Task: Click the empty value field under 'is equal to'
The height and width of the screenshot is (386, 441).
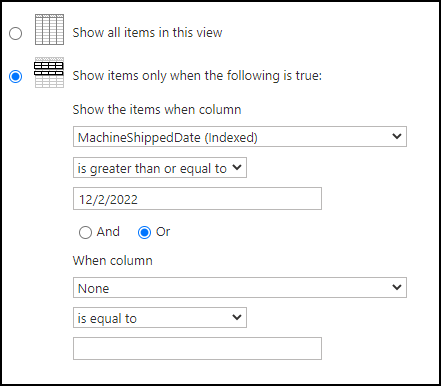Action: [197, 349]
